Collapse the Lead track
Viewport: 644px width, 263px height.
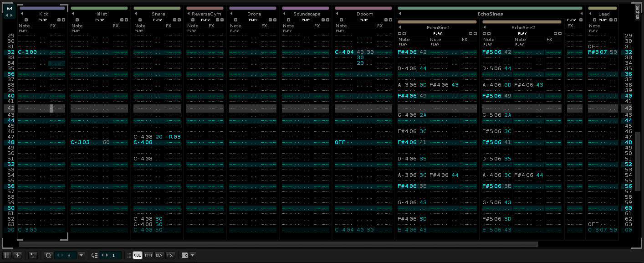coord(590,14)
